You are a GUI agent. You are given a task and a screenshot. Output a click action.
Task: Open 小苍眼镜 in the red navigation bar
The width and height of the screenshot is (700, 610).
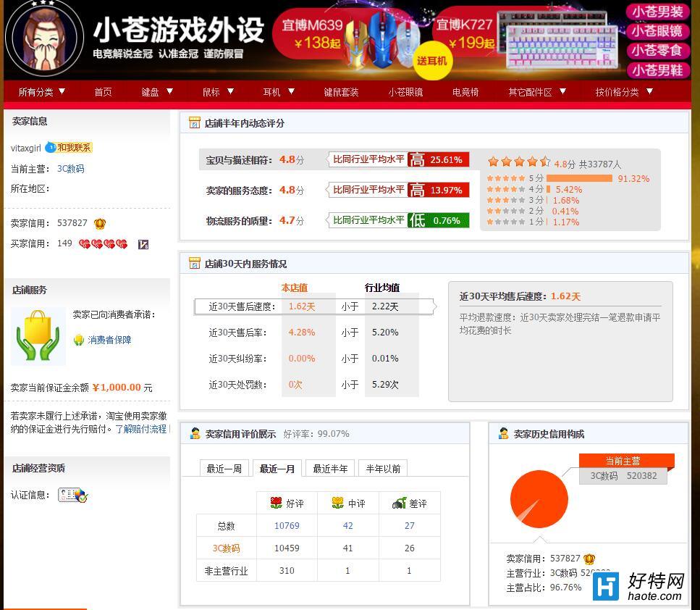coord(405,92)
